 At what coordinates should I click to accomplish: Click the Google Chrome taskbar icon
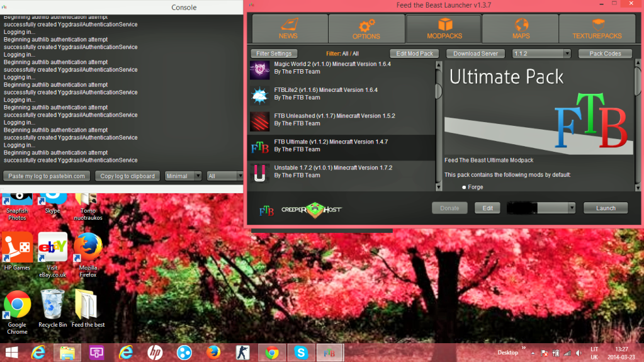point(271,353)
